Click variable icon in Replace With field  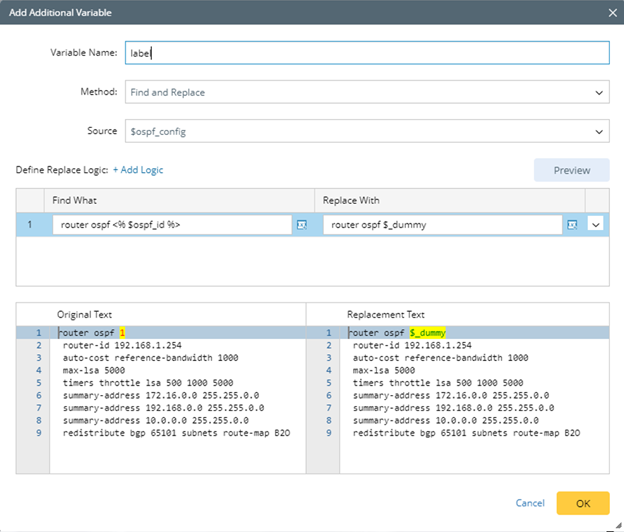coord(572,225)
